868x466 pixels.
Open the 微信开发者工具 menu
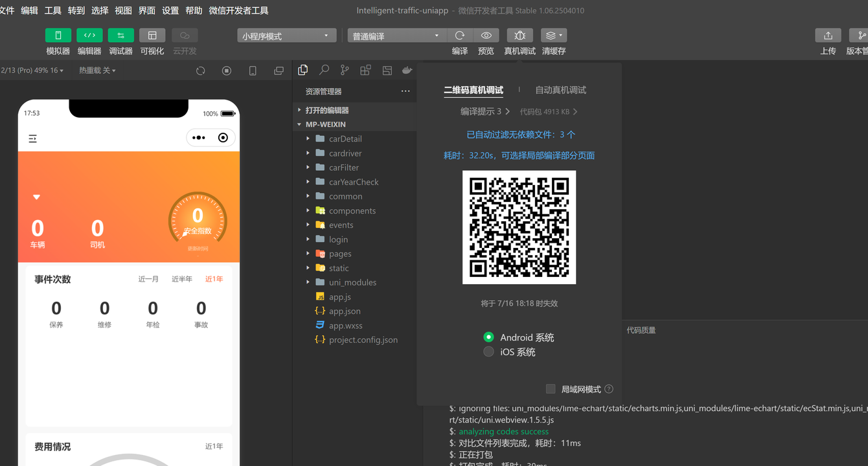[x=238, y=10]
